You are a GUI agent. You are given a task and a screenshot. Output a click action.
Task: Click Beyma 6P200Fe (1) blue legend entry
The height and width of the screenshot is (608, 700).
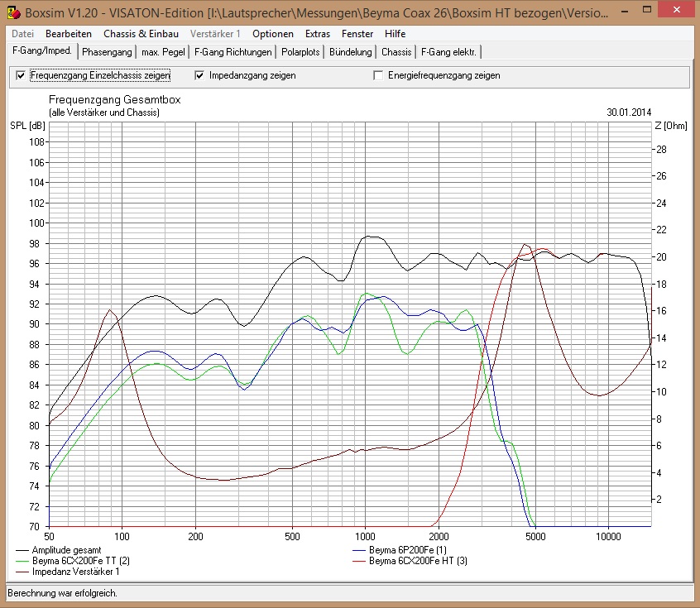tap(407, 549)
